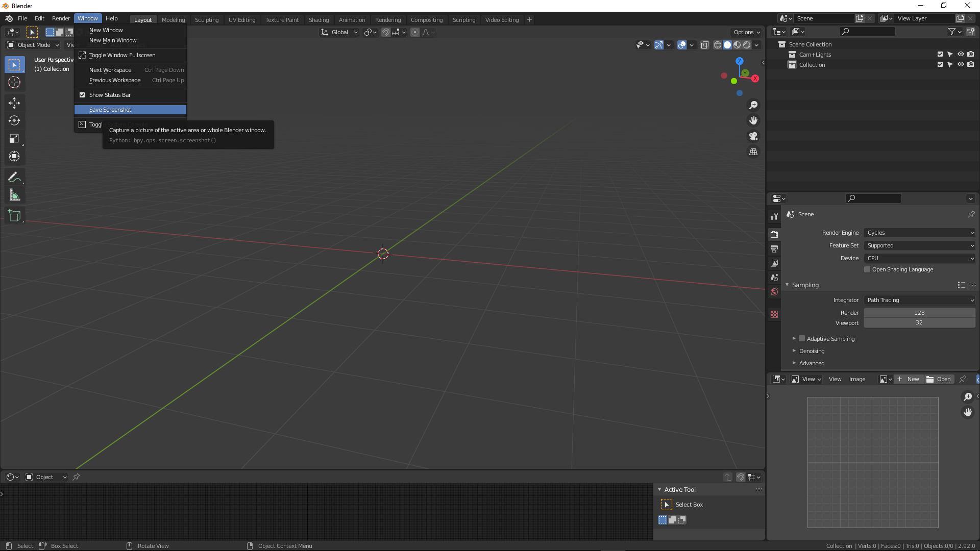Viewport: 980px width, 551px height.
Task: Select the Move tool
Action: coord(14,103)
